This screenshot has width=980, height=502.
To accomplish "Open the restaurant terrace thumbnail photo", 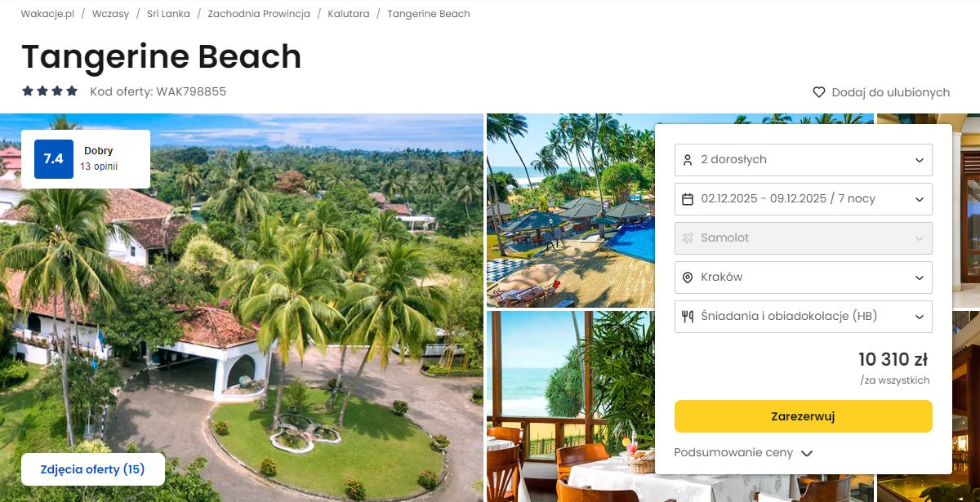I will coord(570,406).
